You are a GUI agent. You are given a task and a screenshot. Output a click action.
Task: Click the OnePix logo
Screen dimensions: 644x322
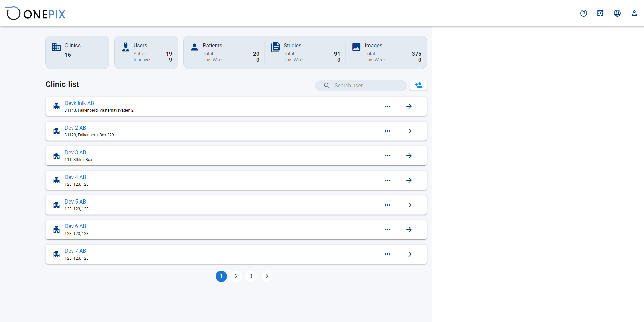tap(35, 14)
